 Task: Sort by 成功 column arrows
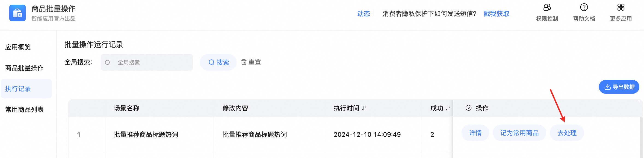pos(448,108)
